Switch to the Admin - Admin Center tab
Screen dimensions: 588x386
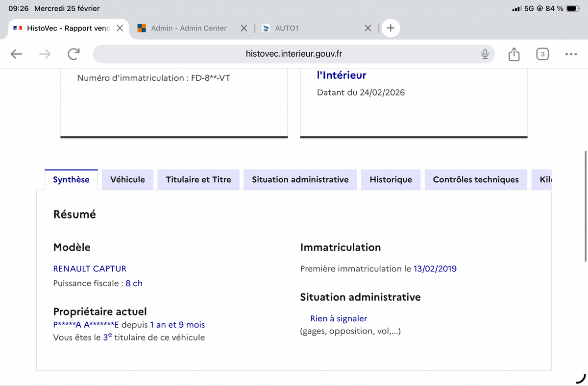(x=189, y=28)
